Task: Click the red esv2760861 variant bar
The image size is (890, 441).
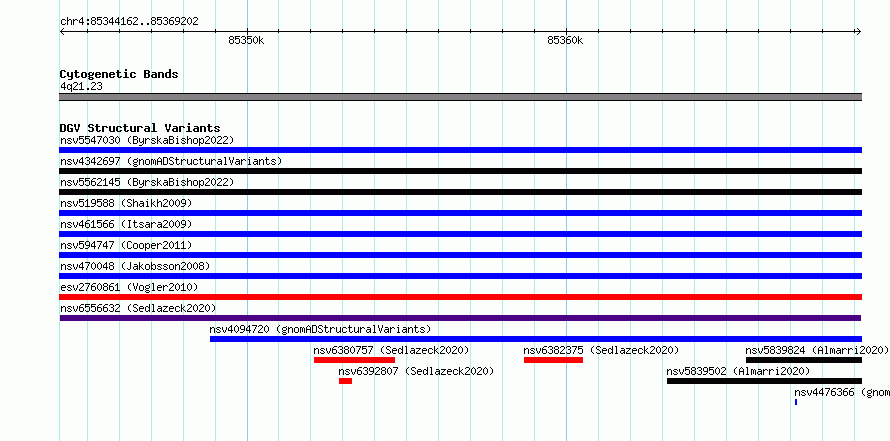Action: coord(460,297)
